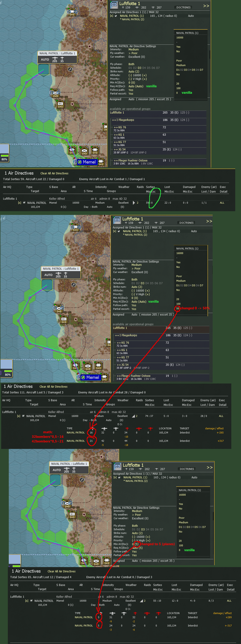The image size is (241, 644).
Task: Open DOCTRINES in third Luftflotte panel
Action: click(187, 469)
